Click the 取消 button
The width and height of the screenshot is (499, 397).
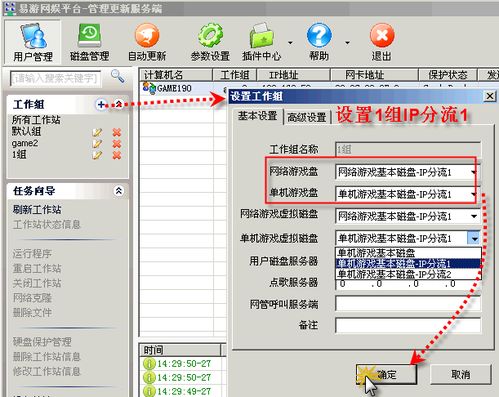461,375
